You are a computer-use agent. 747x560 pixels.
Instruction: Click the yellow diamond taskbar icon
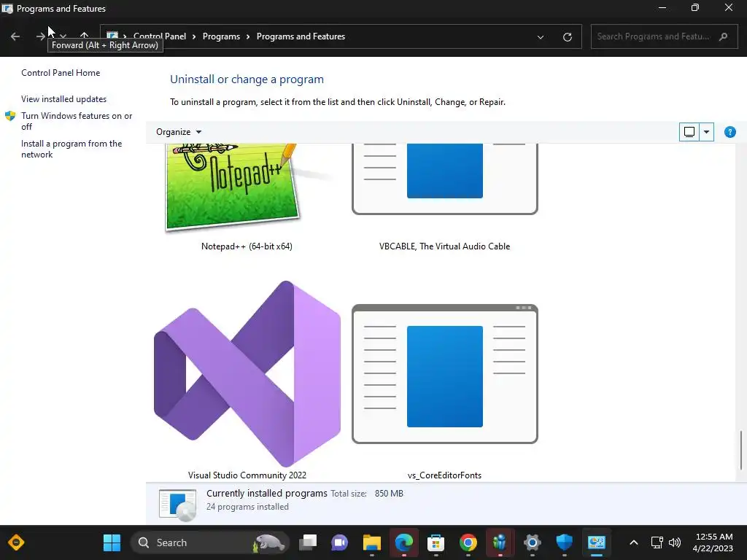(x=16, y=542)
